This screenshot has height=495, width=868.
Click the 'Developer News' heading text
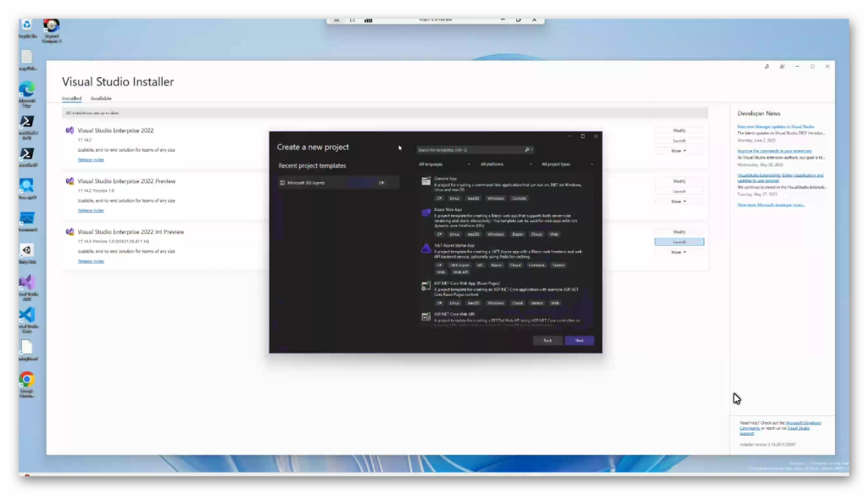(x=759, y=114)
